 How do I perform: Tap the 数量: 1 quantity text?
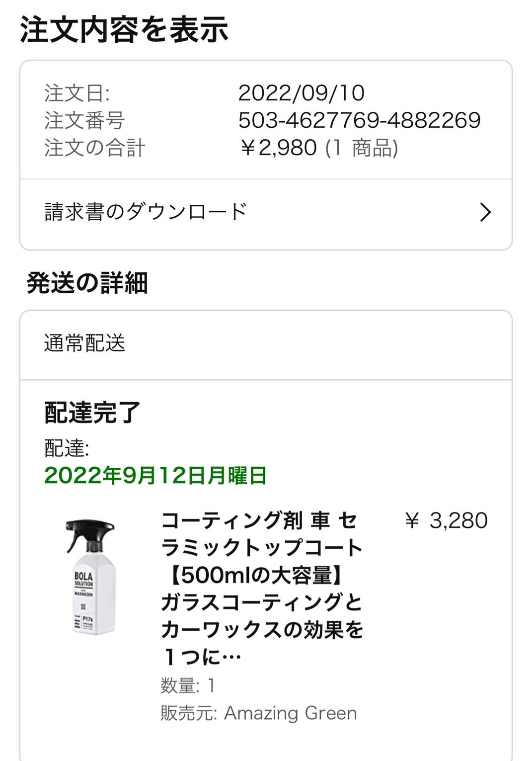pos(188,685)
